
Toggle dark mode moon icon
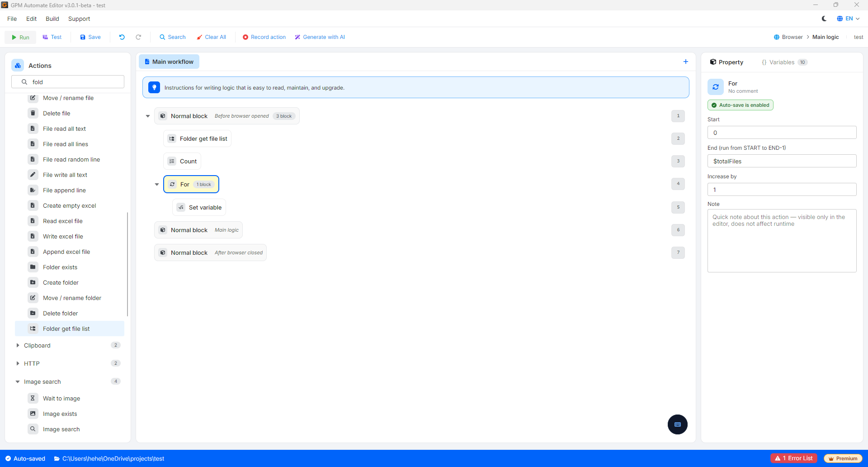point(824,19)
